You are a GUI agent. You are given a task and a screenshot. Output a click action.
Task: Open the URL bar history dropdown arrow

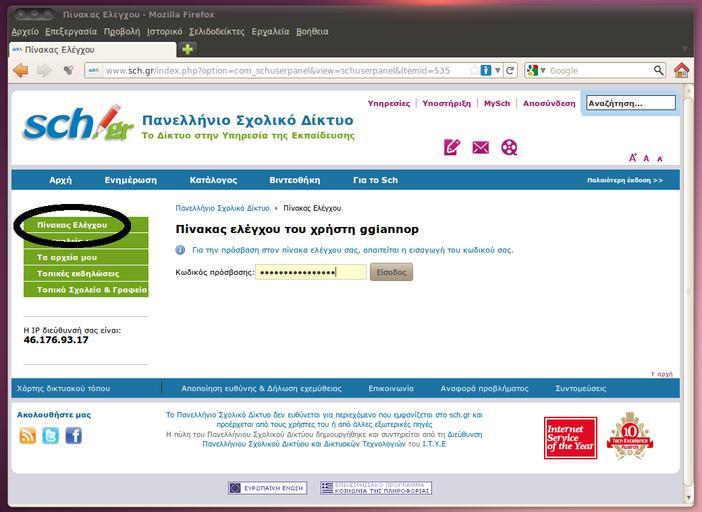click(x=497, y=71)
